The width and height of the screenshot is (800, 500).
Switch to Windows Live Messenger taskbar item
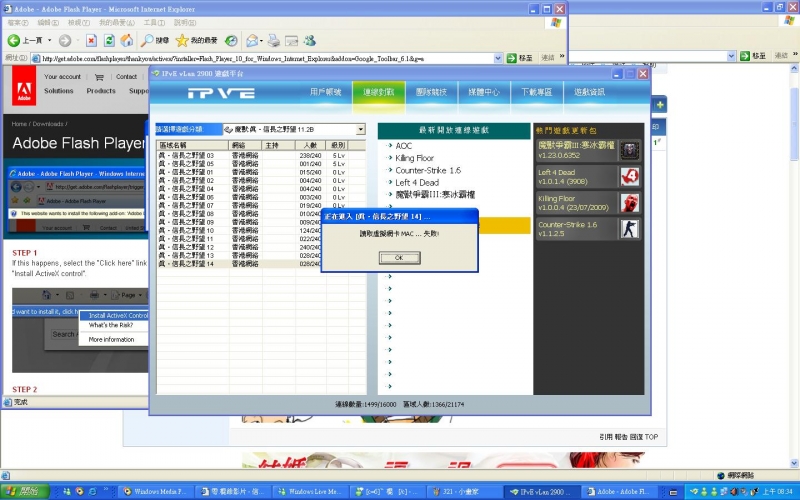click(311, 491)
